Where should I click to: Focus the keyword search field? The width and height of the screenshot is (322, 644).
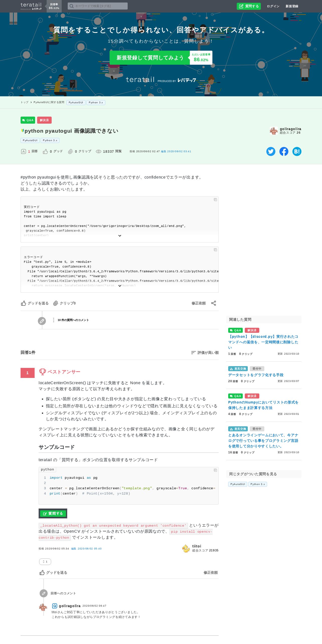(x=98, y=6)
